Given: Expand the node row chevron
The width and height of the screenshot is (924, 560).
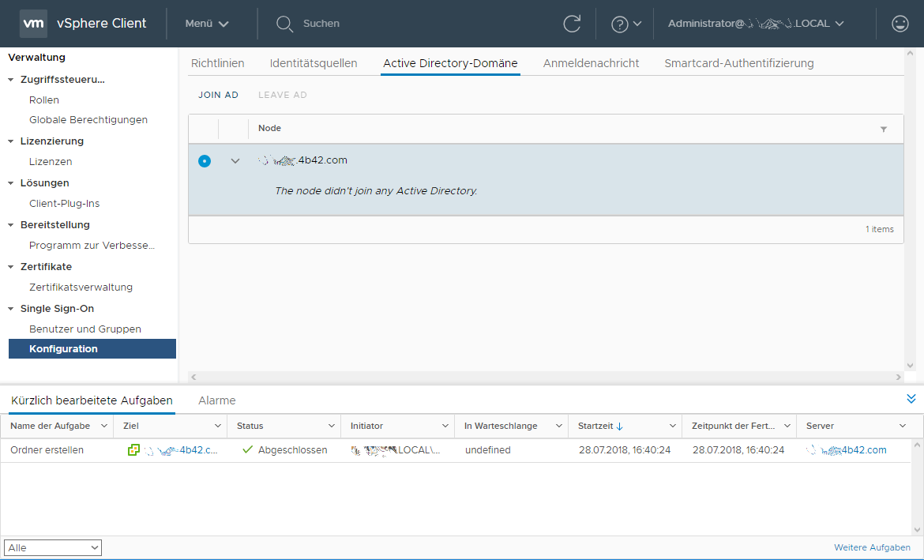Looking at the screenshot, I should (x=235, y=161).
